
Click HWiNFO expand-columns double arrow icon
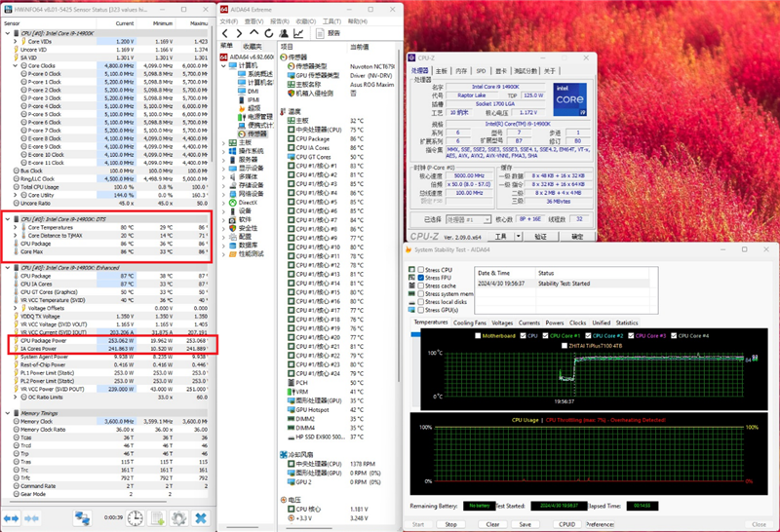coord(11,518)
